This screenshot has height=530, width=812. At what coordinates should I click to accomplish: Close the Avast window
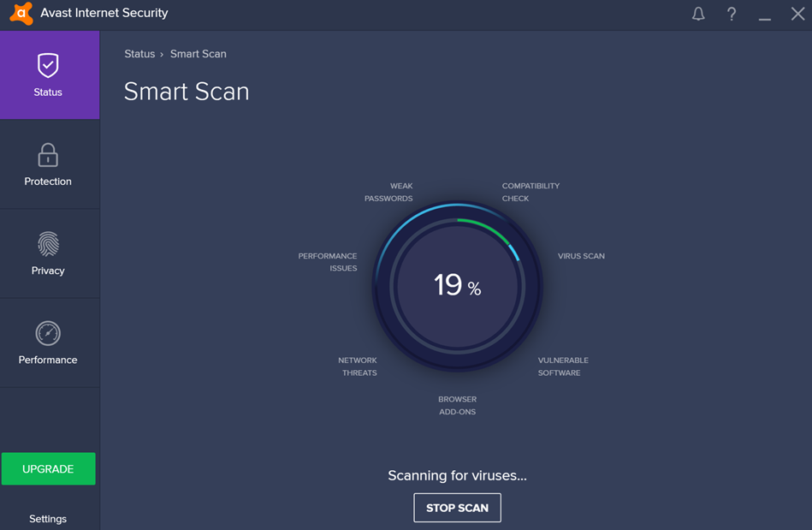tap(797, 14)
